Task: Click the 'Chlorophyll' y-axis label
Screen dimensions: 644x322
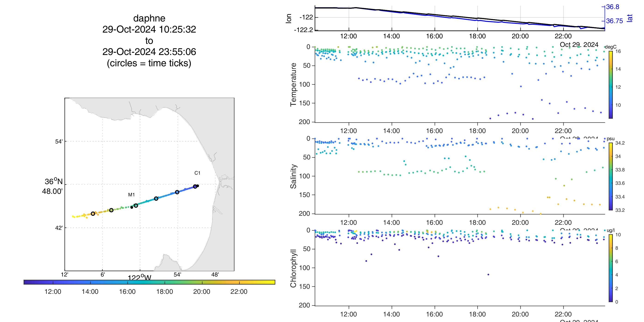Action: coord(293,268)
